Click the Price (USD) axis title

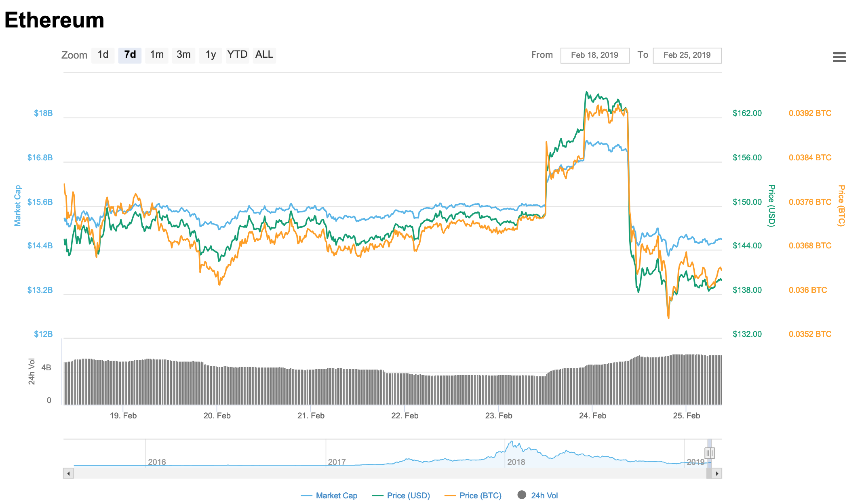[x=771, y=206]
